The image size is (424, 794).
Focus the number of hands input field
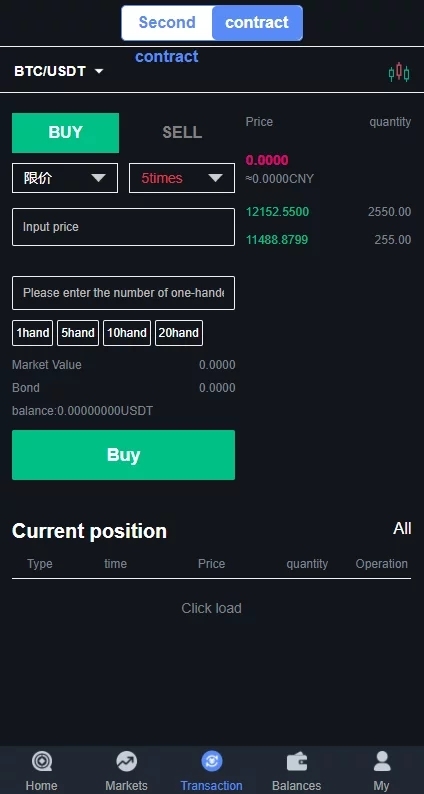click(124, 293)
